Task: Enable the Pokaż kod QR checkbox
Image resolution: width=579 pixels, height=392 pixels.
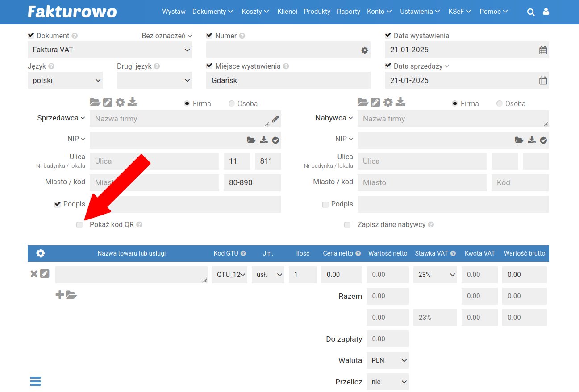Action: point(79,225)
